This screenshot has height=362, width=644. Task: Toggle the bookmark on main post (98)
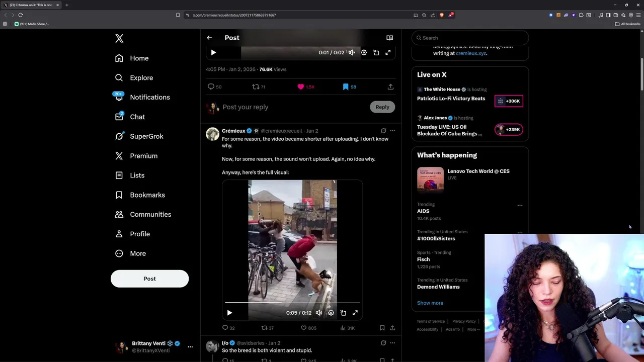coord(349,87)
